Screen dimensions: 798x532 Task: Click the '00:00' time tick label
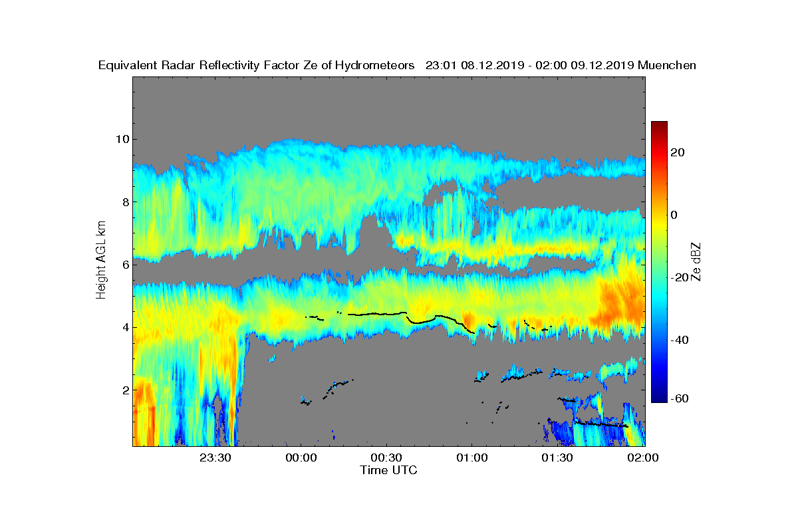point(301,458)
